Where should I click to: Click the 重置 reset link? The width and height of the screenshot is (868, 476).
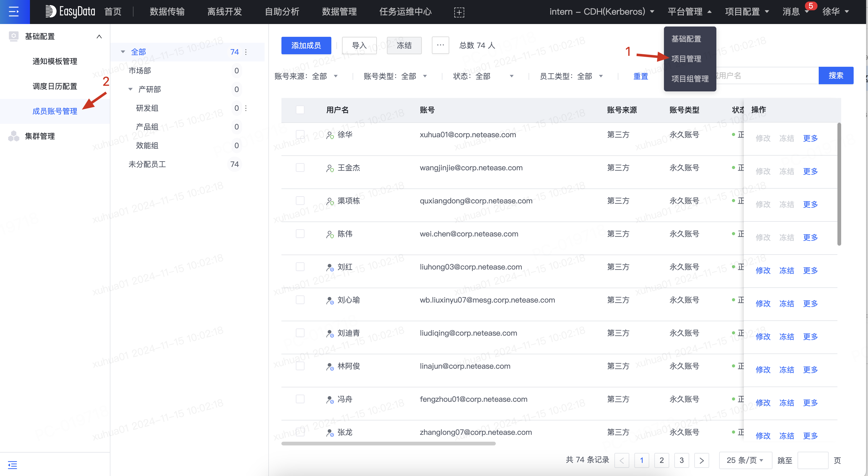[x=641, y=76]
